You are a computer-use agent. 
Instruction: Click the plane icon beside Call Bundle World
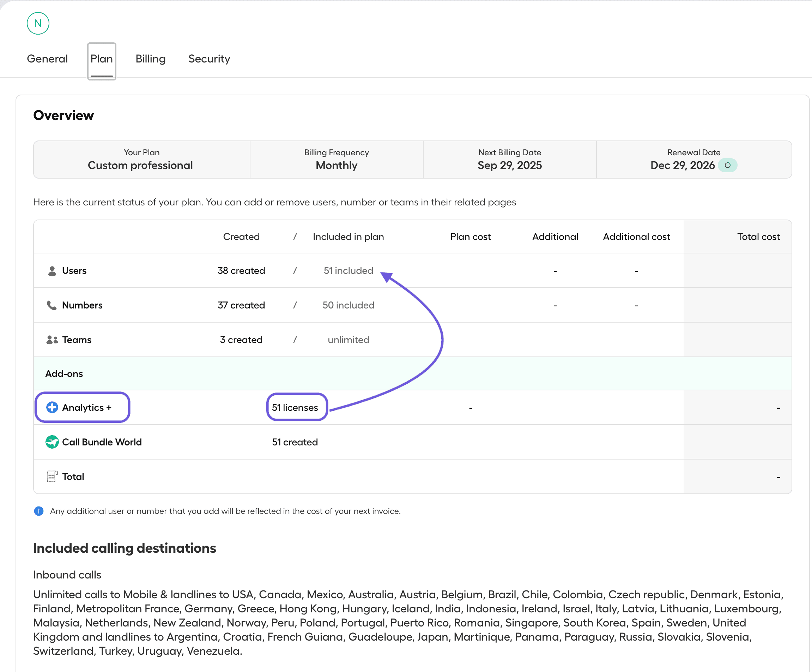[x=52, y=442]
